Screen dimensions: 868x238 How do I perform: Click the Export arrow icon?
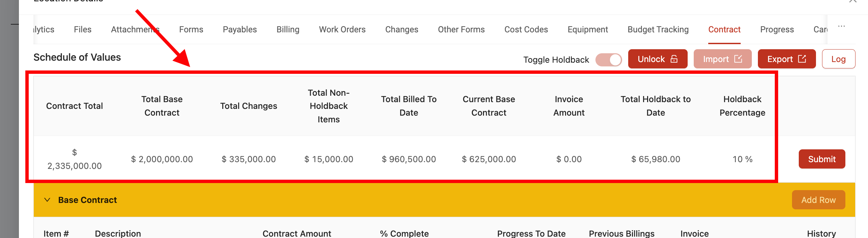802,59
